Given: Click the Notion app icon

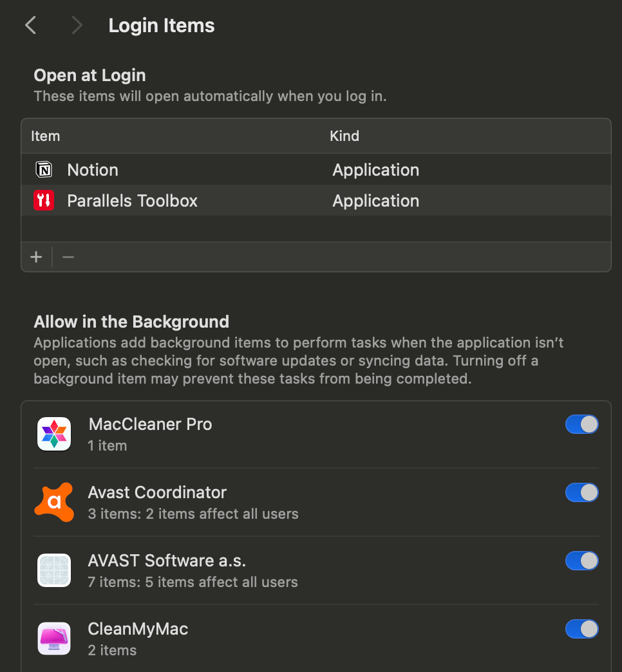Looking at the screenshot, I should click(43, 170).
